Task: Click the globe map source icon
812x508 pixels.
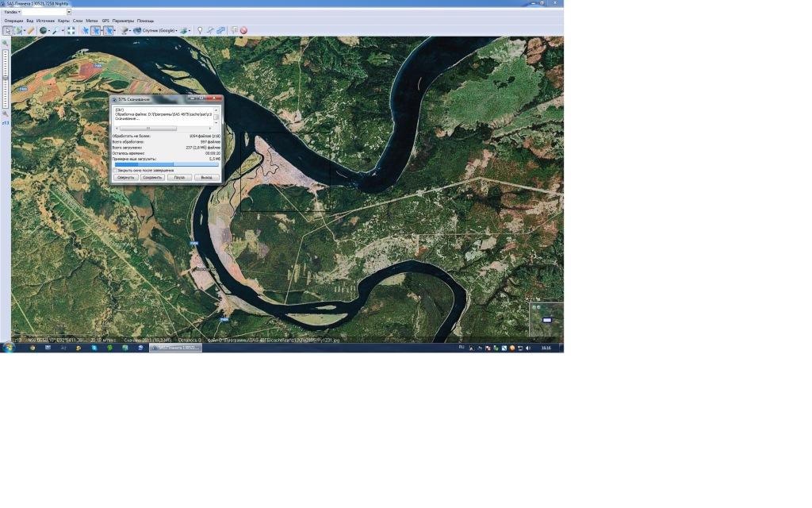Action: (44, 30)
